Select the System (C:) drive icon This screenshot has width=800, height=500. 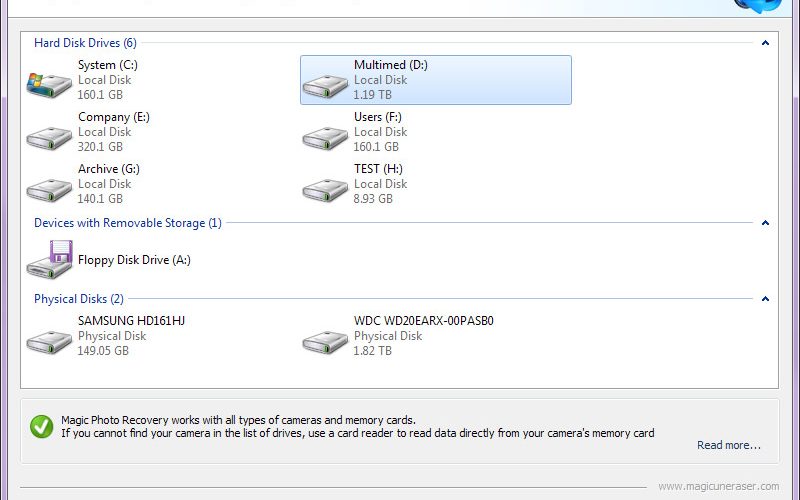tap(49, 85)
